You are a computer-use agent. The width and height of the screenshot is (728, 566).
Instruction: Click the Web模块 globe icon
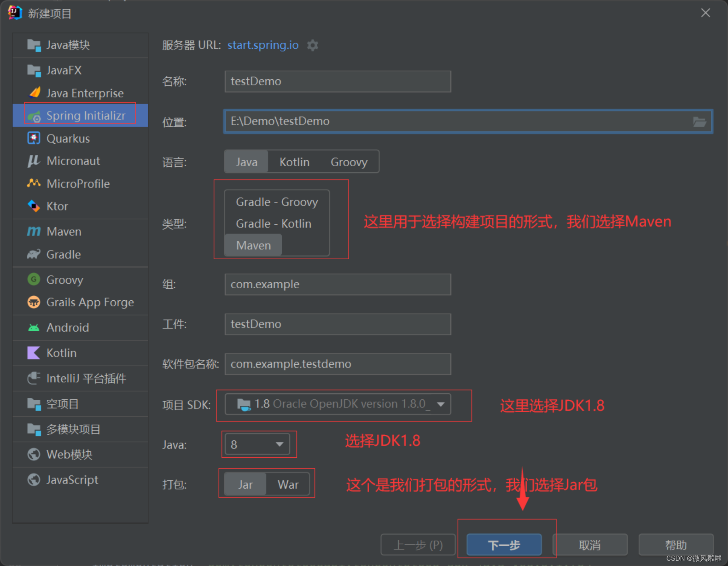pyautogui.click(x=34, y=454)
